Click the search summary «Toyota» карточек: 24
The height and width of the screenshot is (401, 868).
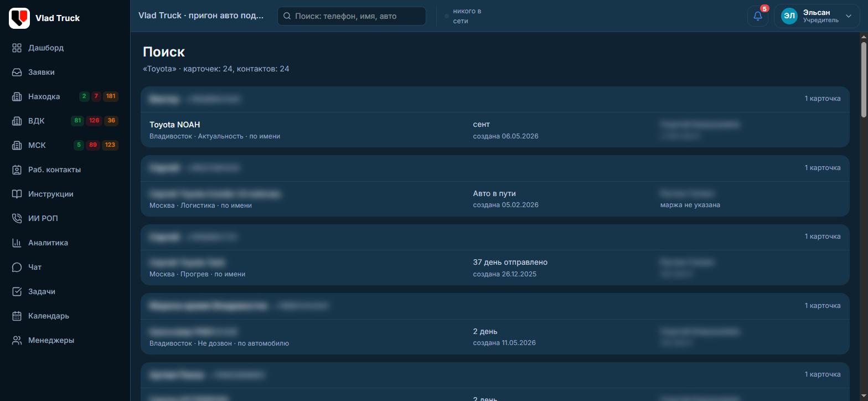[216, 69]
